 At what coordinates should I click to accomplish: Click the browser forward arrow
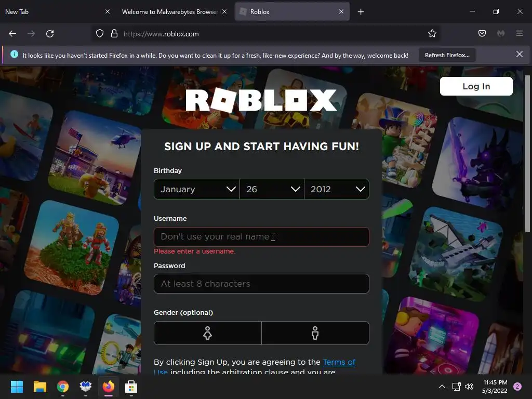tap(31, 34)
